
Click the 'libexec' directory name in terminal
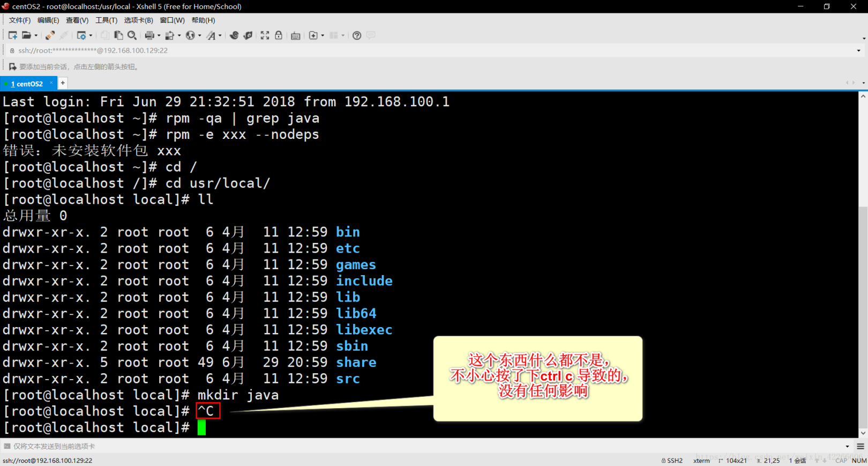click(364, 330)
